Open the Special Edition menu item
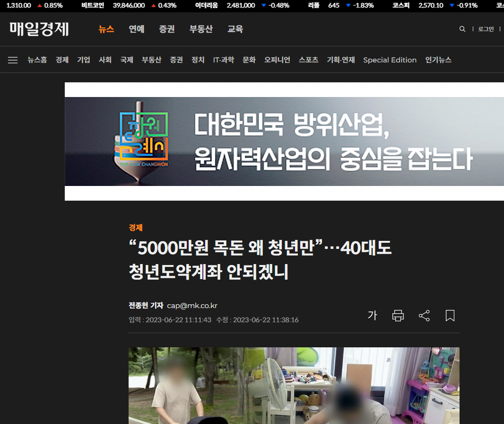 pyautogui.click(x=390, y=60)
